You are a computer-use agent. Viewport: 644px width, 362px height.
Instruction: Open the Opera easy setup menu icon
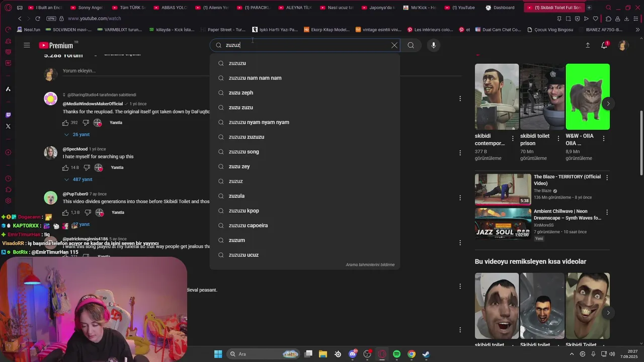(x=636, y=19)
